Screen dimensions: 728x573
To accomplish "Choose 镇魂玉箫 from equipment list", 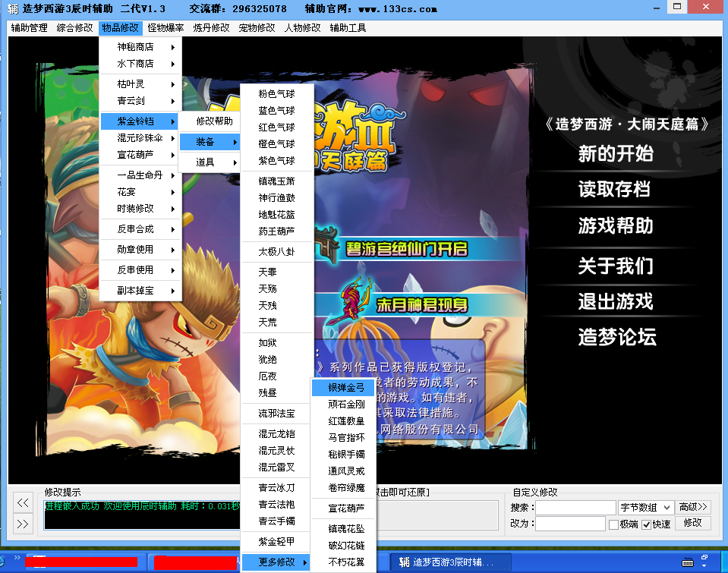I will (277, 181).
